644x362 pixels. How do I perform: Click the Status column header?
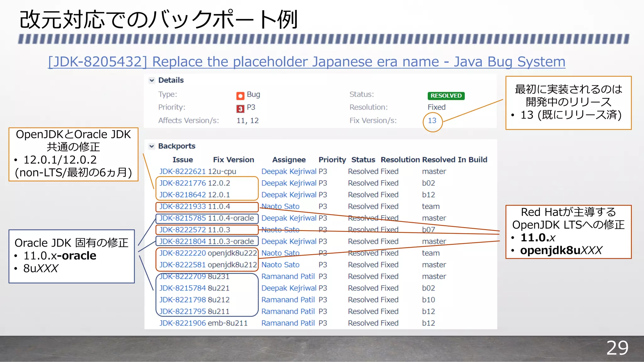[363, 160]
